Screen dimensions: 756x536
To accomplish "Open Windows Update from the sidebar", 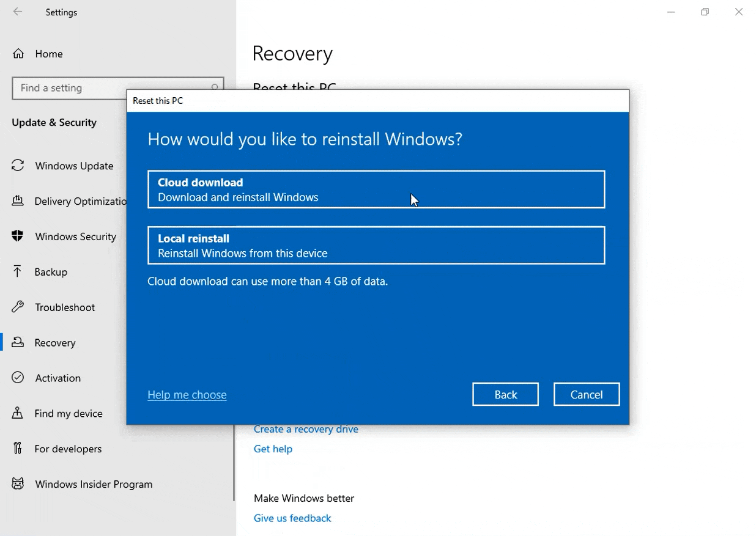I will [x=73, y=166].
